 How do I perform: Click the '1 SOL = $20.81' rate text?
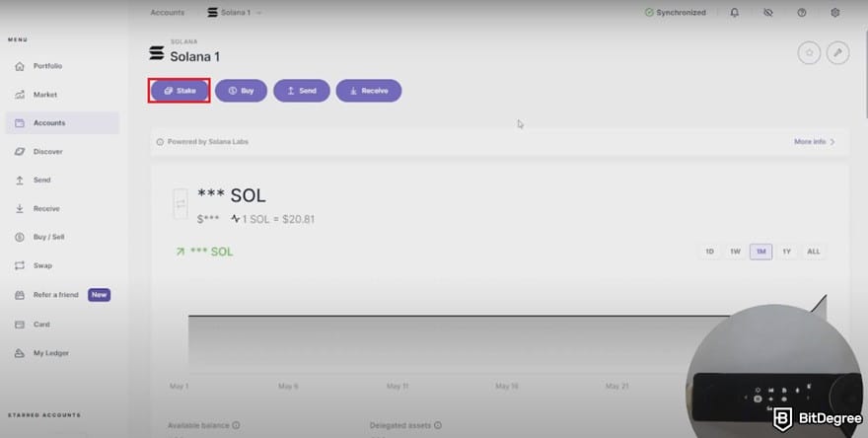(278, 219)
